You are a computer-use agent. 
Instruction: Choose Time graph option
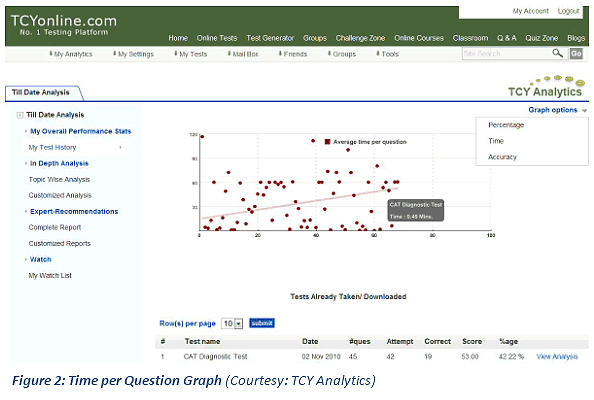pos(496,141)
